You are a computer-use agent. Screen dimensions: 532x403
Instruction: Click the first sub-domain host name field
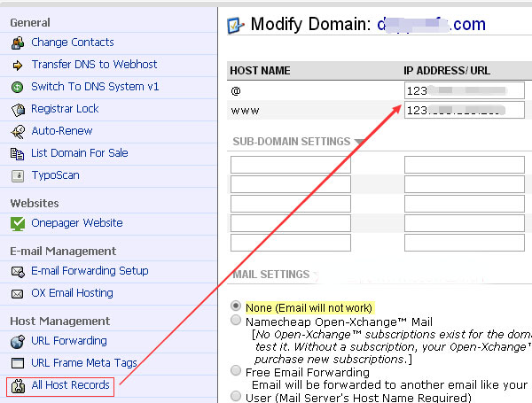tap(290, 165)
